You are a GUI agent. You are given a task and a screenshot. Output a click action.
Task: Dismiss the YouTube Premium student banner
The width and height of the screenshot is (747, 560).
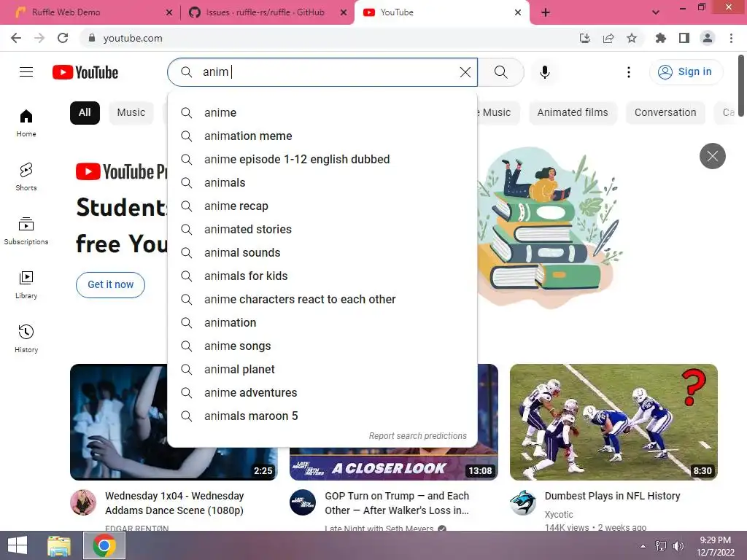point(712,156)
